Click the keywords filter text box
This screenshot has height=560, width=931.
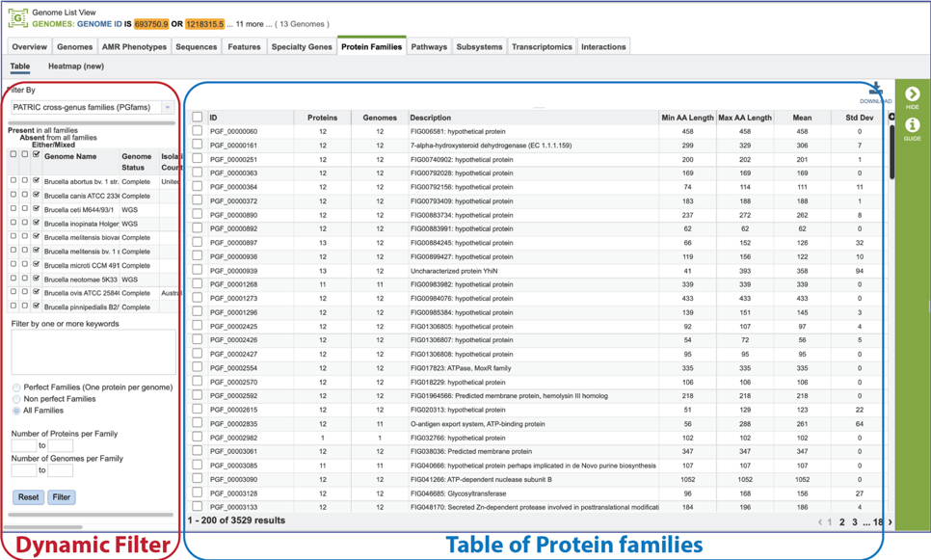(93, 352)
